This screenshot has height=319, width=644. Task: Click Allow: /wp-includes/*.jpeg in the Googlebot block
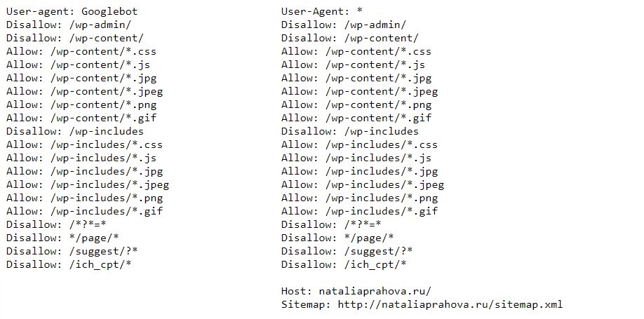pyautogui.click(x=88, y=184)
